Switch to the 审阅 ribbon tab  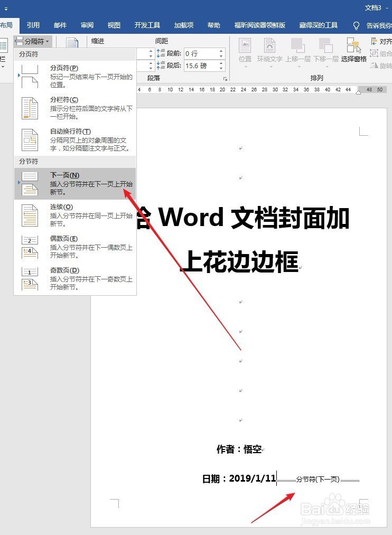[87, 25]
